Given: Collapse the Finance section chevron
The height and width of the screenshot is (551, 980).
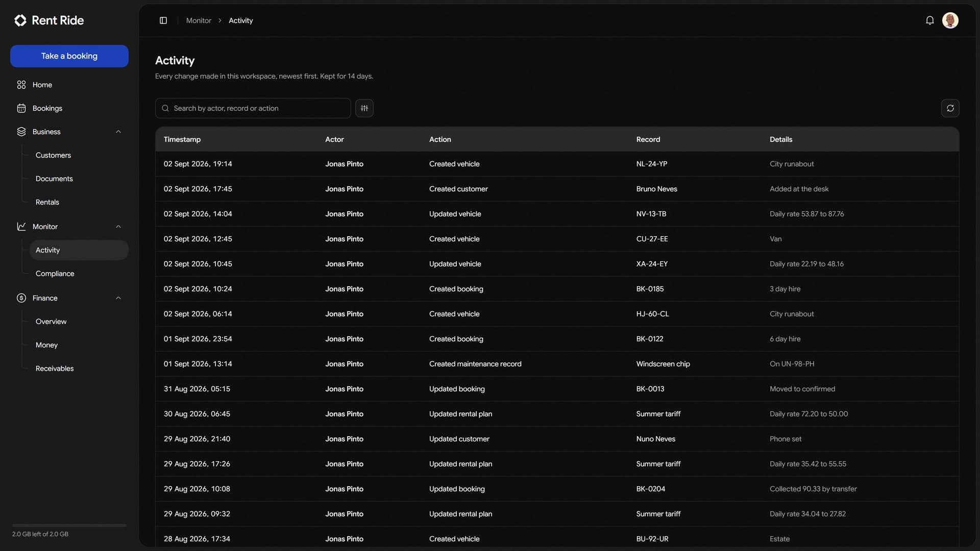Looking at the screenshot, I should pos(118,298).
